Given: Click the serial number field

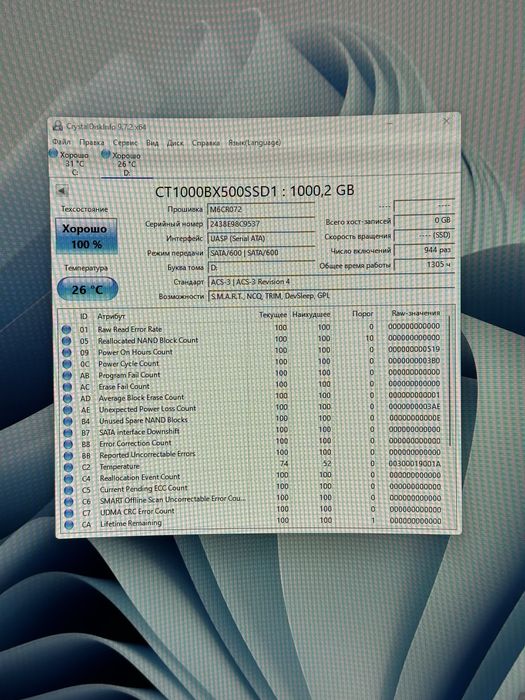Looking at the screenshot, I should pos(261,224).
